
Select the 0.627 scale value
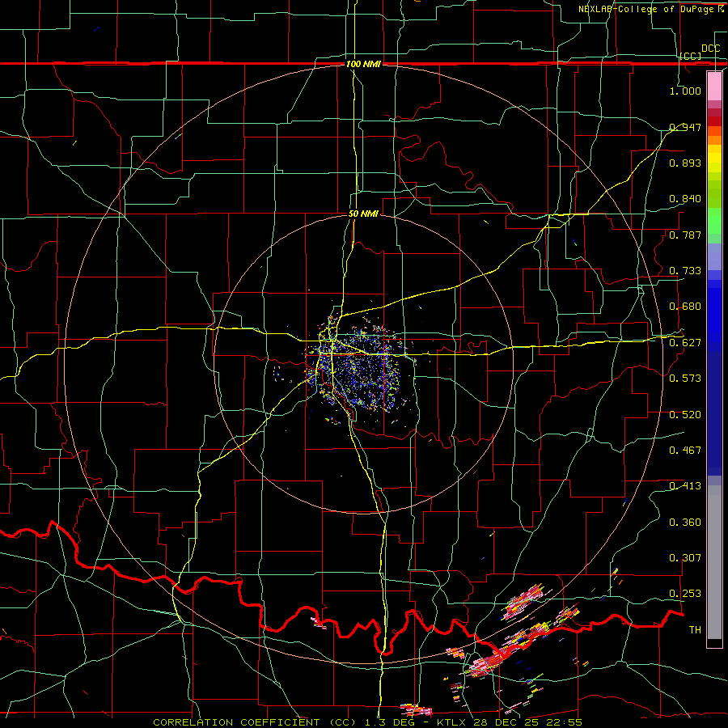point(685,343)
